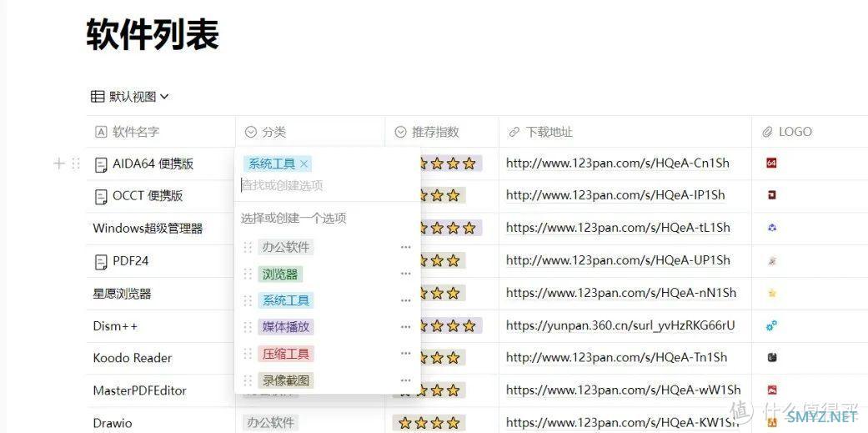Open the 默认视图 view dropdown
This screenshot has width=868, height=433.
tap(130, 97)
